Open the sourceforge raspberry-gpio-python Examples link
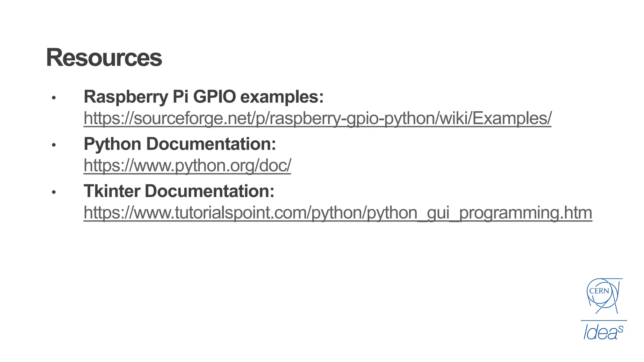The height and width of the screenshot is (362, 644). (x=317, y=118)
